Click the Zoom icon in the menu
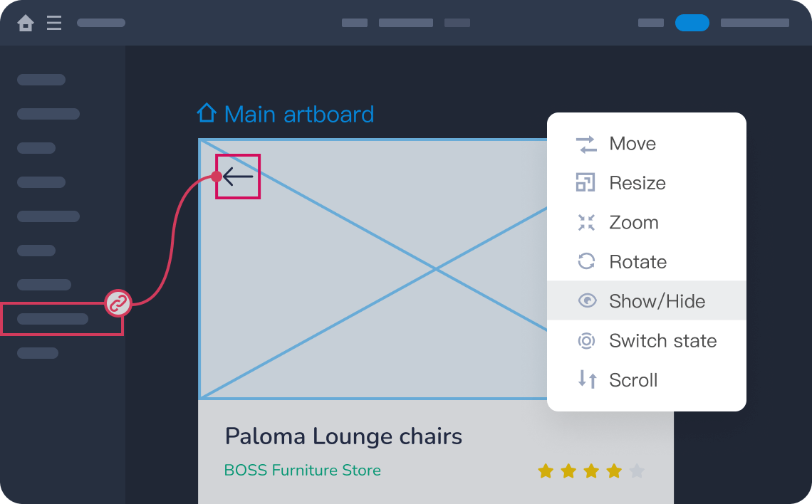 pos(586,223)
